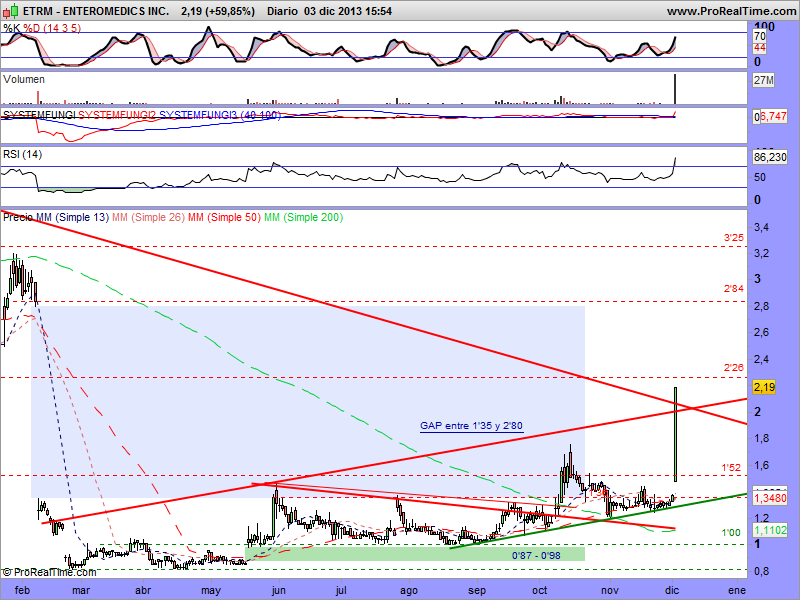Click the 2,6 price axis value

(x=761, y=333)
